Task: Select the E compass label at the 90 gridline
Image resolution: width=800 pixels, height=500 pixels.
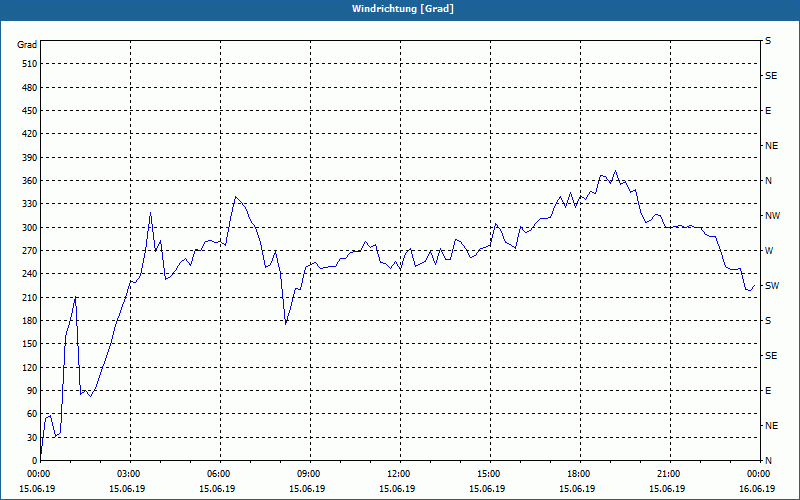Action: pyautogui.click(x=768, y=391)
